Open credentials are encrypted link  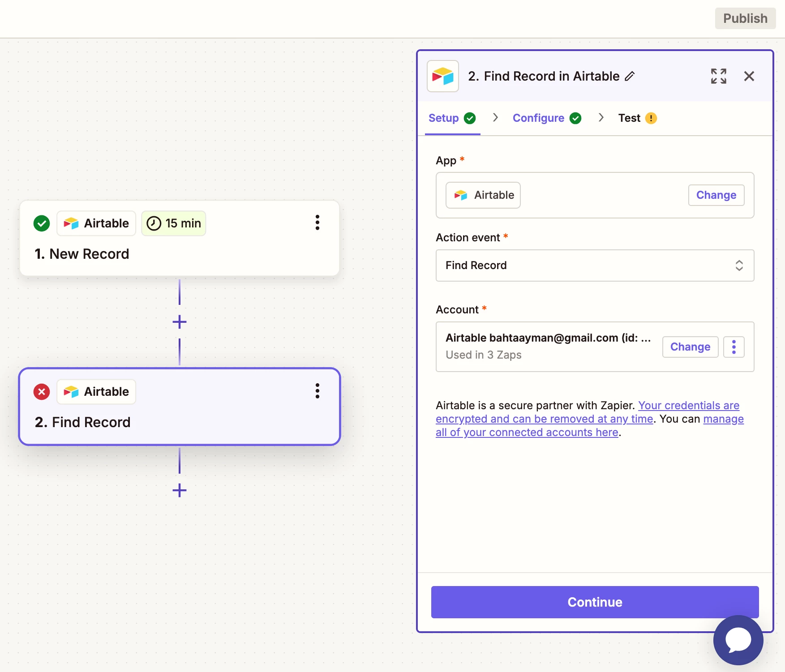[x=588, y=412]
